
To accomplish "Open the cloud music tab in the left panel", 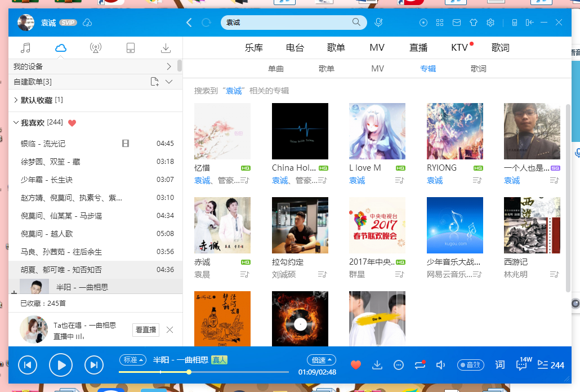I will (61, 48).
